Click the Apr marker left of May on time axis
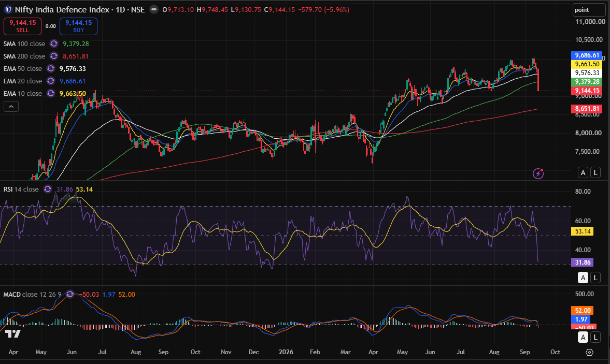610x364 pixels. coord(13,352)
